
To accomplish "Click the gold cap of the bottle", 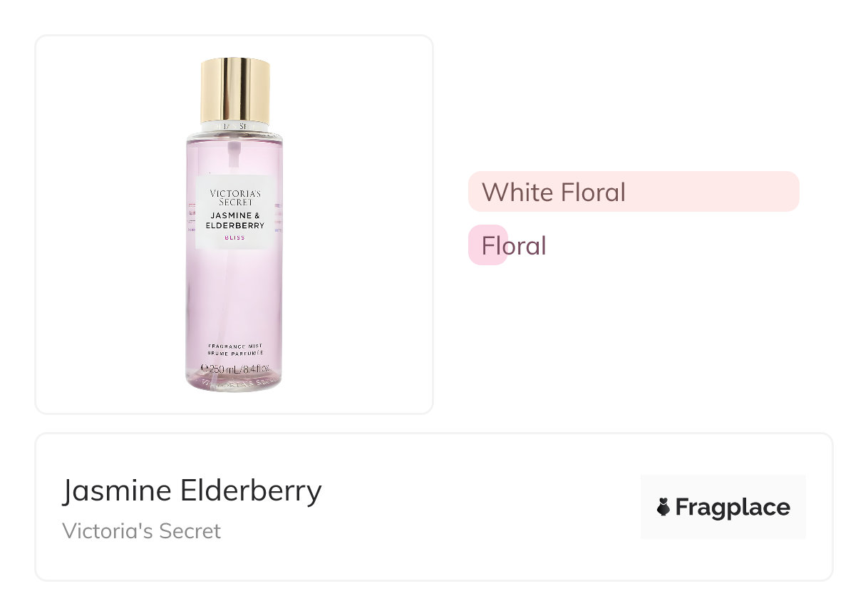I will pyautogui.click(x=235, y=89).
